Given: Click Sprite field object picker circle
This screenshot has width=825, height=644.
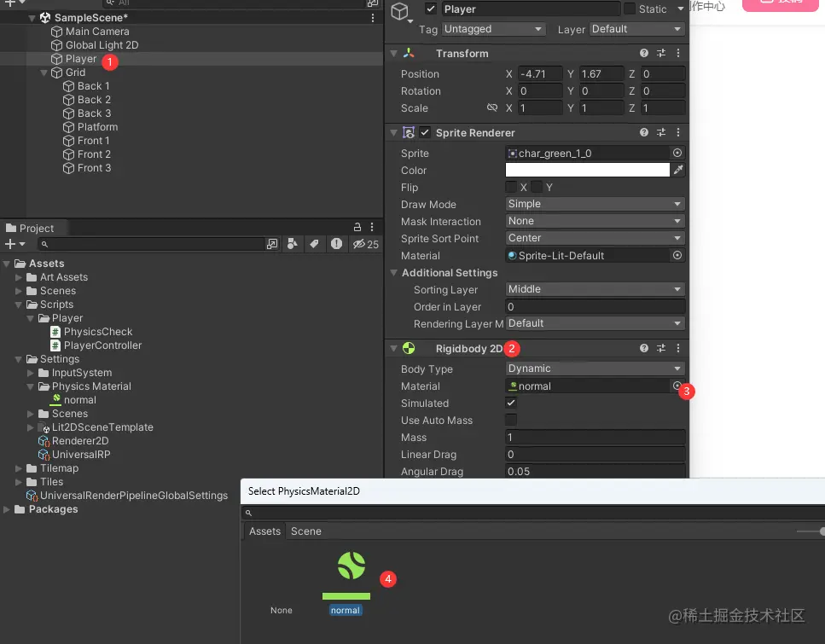Looking at the screenshot, I should 677,153.
